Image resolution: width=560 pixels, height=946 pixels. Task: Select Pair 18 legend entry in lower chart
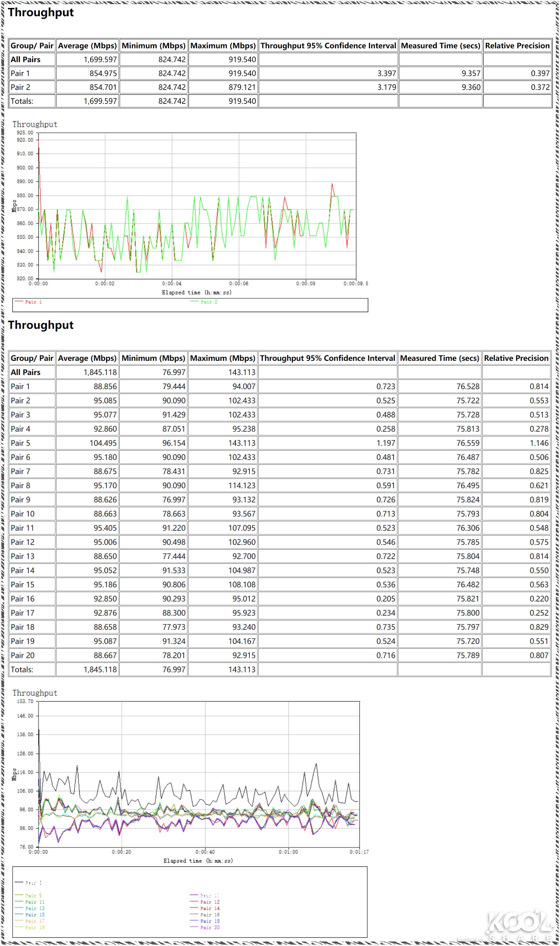(x=210, y=921)
